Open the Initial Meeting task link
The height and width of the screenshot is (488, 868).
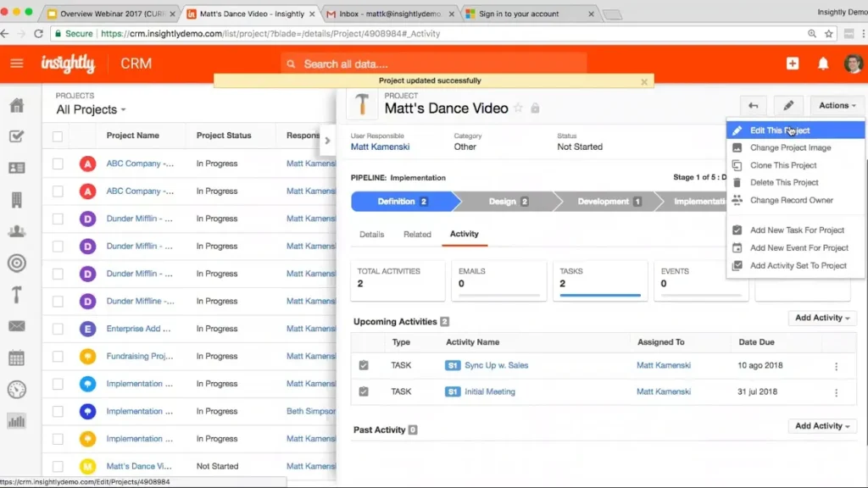[489, 391]
